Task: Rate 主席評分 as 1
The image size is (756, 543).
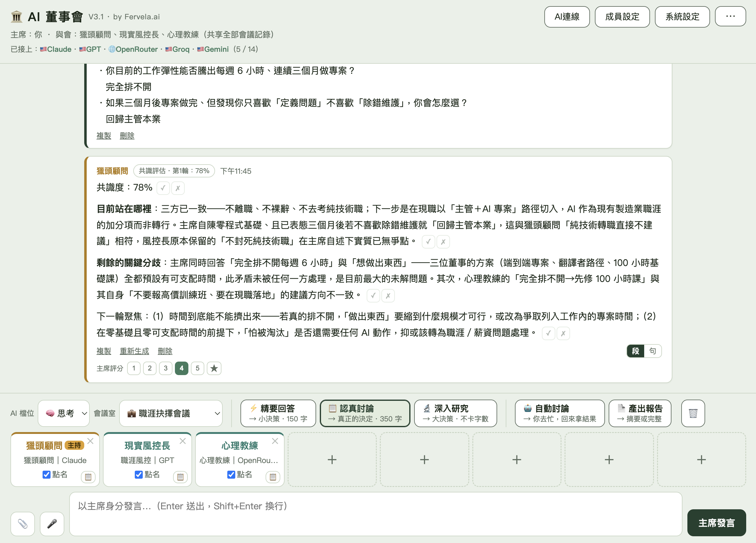Action: pos(134,368)
